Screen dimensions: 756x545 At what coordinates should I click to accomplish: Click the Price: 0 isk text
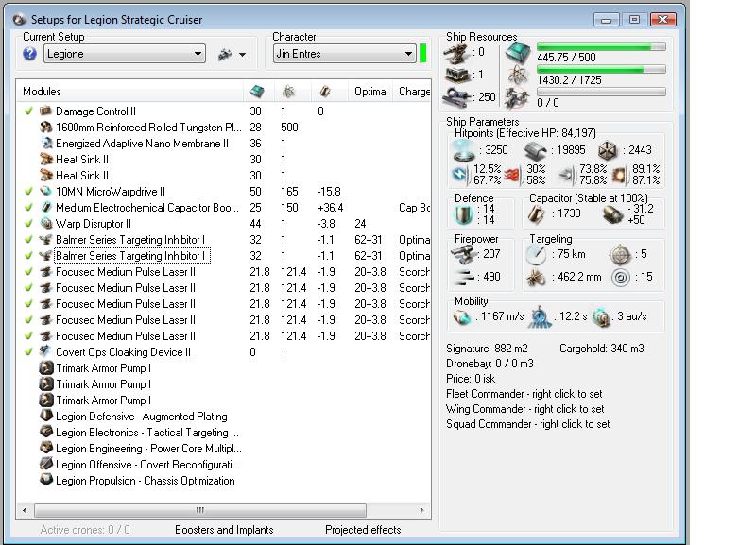tap(471, 378)
